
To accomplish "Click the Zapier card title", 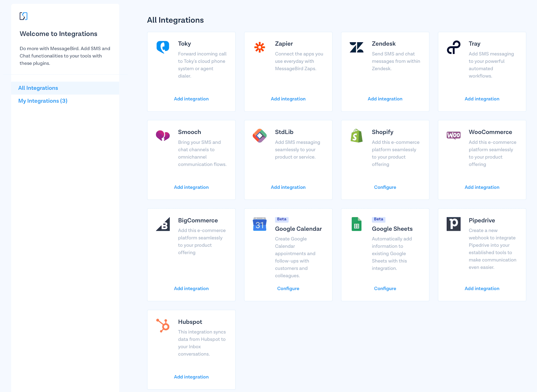I will tap(284, 44).
